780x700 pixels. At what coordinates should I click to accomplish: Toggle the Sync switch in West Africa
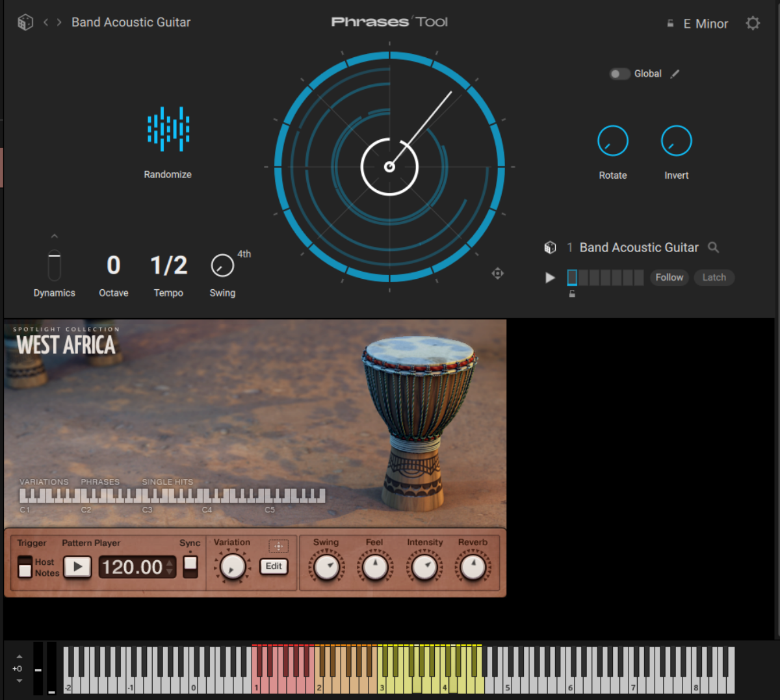(x=190, y=566)
